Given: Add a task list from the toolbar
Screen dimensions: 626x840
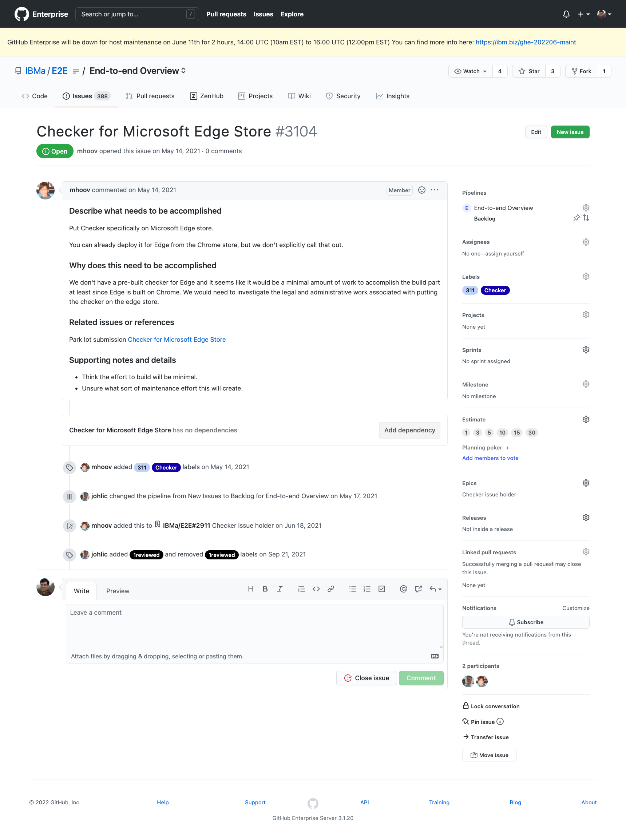Looking at the screenshot, I should point(381,589).
